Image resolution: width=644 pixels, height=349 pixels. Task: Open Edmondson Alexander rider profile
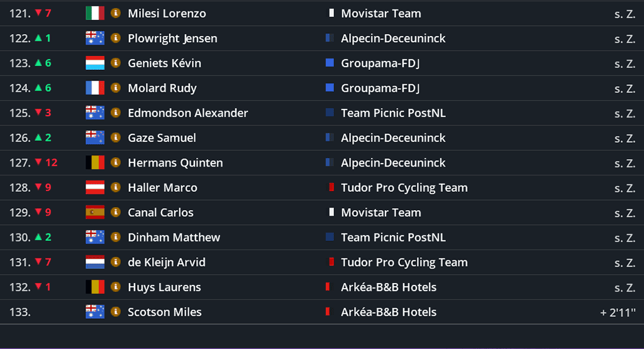tap(188, 113)
